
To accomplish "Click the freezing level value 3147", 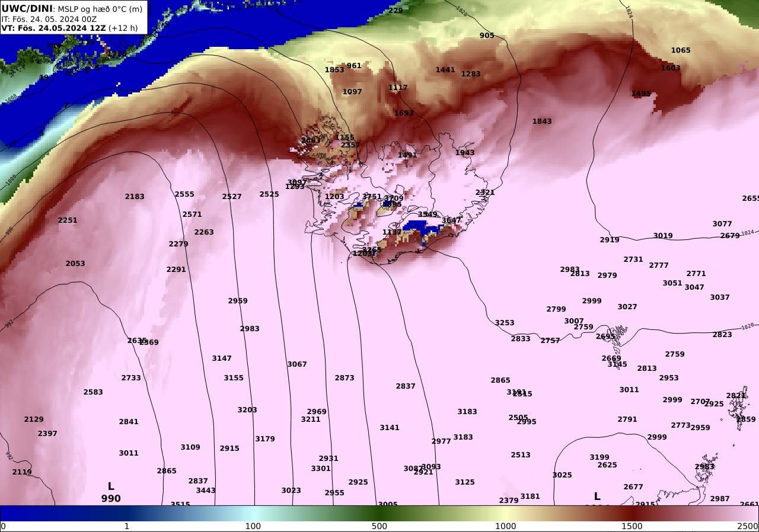I will pos(222,358).
